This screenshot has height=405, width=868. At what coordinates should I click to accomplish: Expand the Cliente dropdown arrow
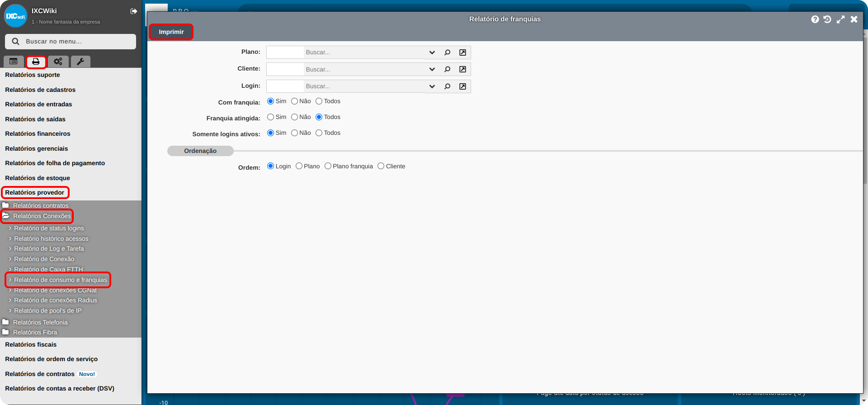[x=432, y=69]
